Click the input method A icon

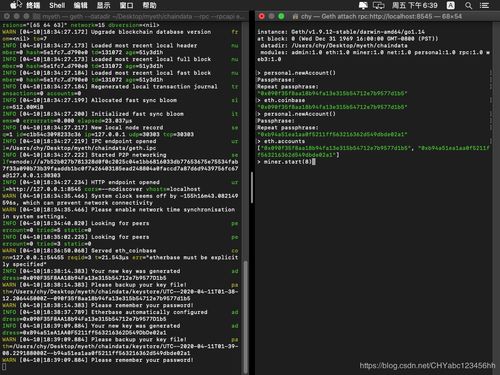(x=451, y=5)
